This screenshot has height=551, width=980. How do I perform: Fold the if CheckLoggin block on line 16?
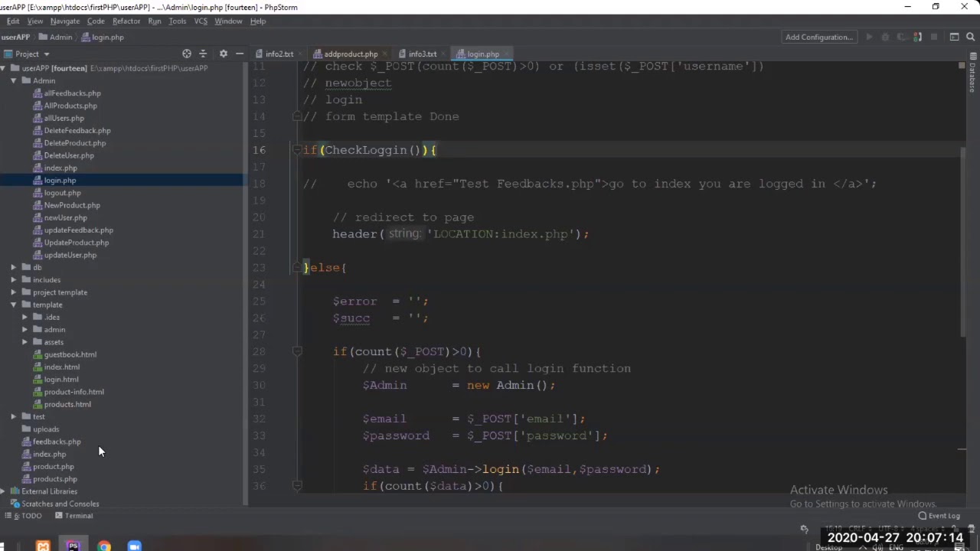point(297,150)
